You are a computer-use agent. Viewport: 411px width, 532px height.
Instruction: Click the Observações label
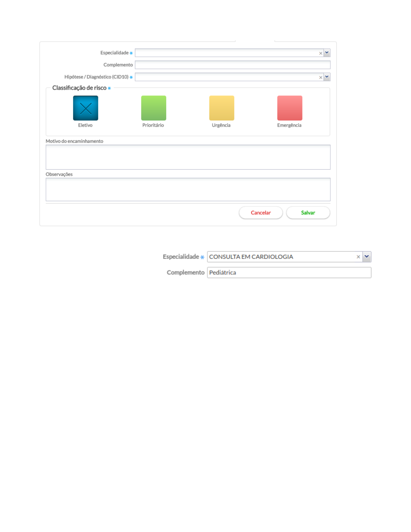pos(59,174)
